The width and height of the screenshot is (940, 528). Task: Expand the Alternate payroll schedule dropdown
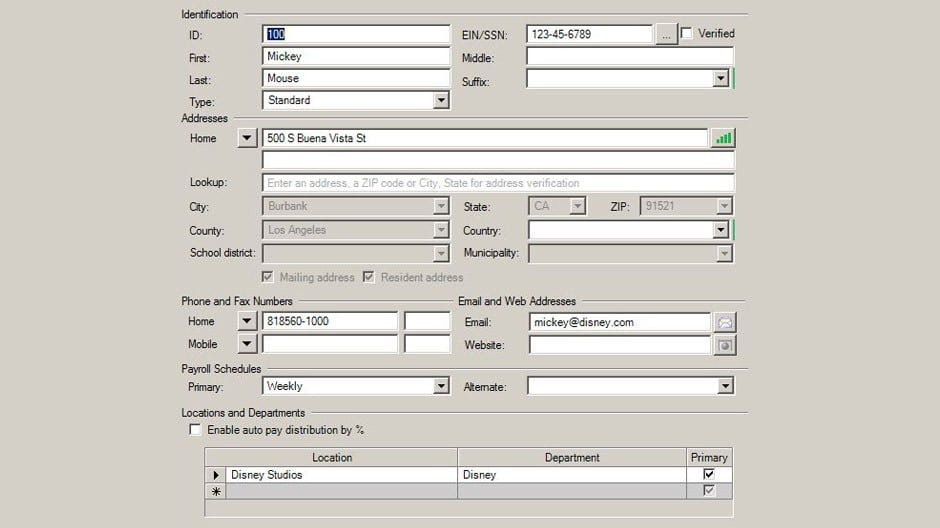pos(725,386)
